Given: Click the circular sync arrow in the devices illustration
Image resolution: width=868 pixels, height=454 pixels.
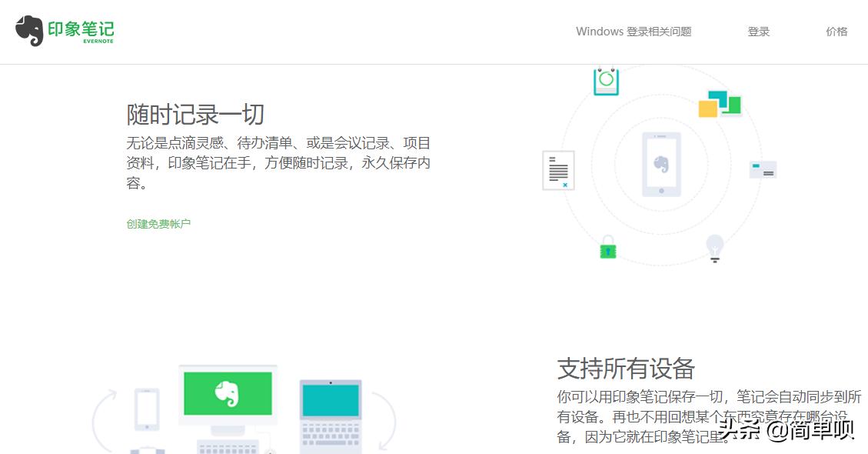Looking at the screenshot, I should 104,416.
